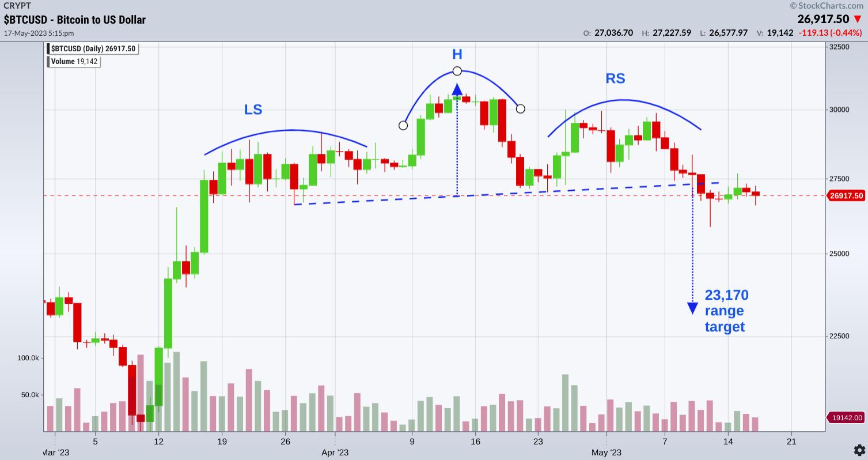
Task: Select the RS annotation text
Action: 615,78
